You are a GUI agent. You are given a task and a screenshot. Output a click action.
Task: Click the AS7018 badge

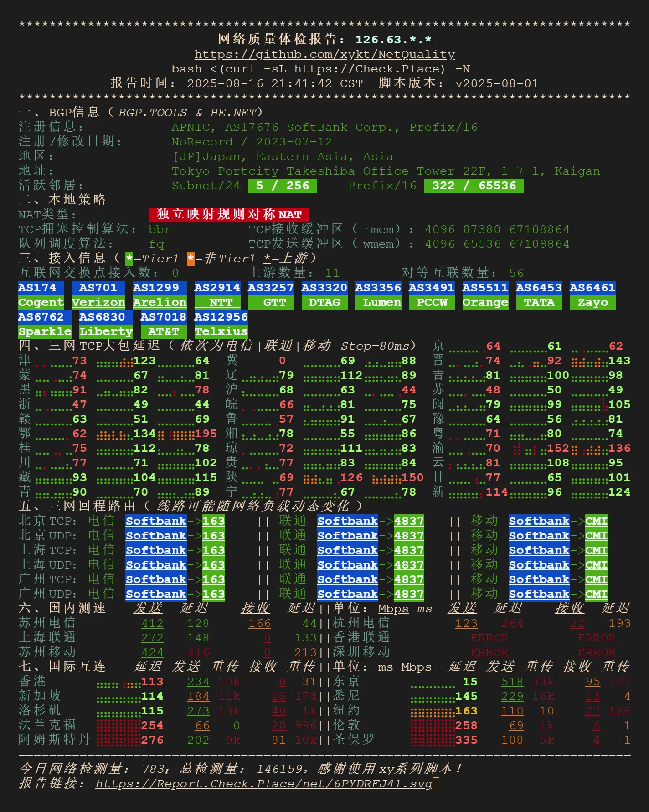(x=164, y=317)
